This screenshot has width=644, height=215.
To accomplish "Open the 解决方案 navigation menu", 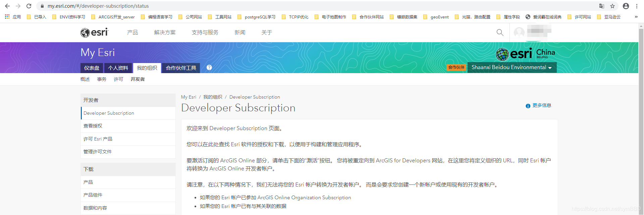I will (165, 32).
